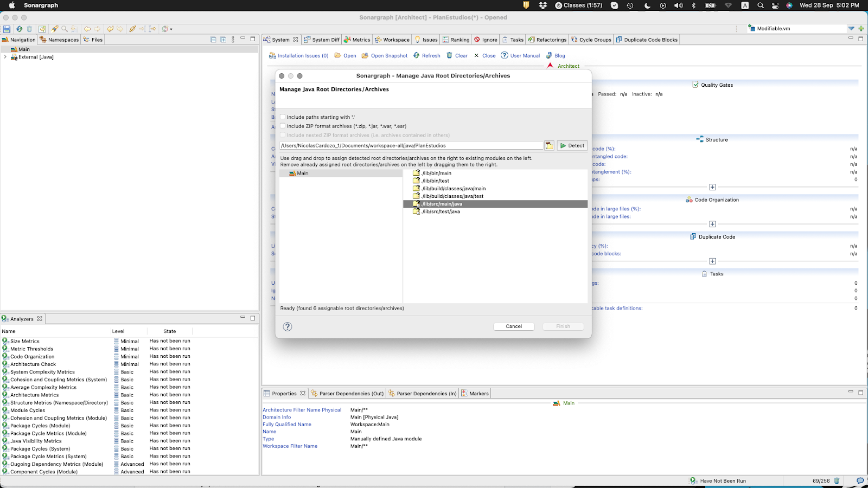Open dropdown arrow next to sync toolbar icon

coord(171,29)
